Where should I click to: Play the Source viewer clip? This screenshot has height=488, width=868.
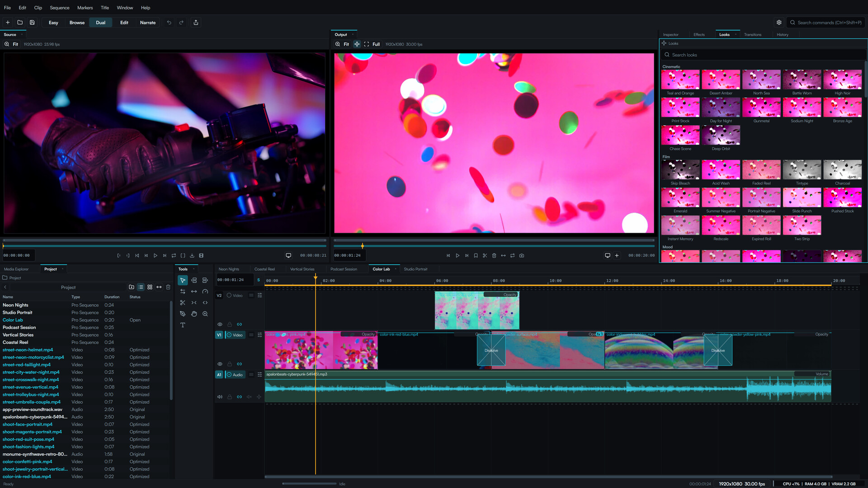pos(156,256)
